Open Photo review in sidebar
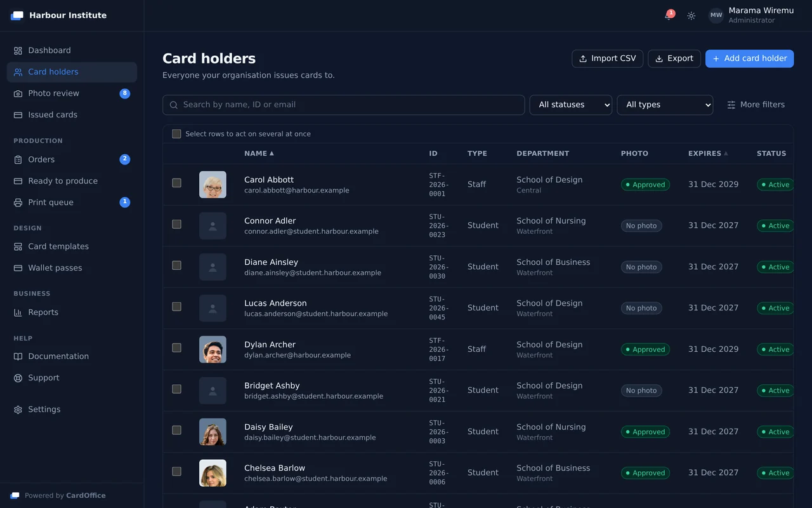 [x=72, y=93]
